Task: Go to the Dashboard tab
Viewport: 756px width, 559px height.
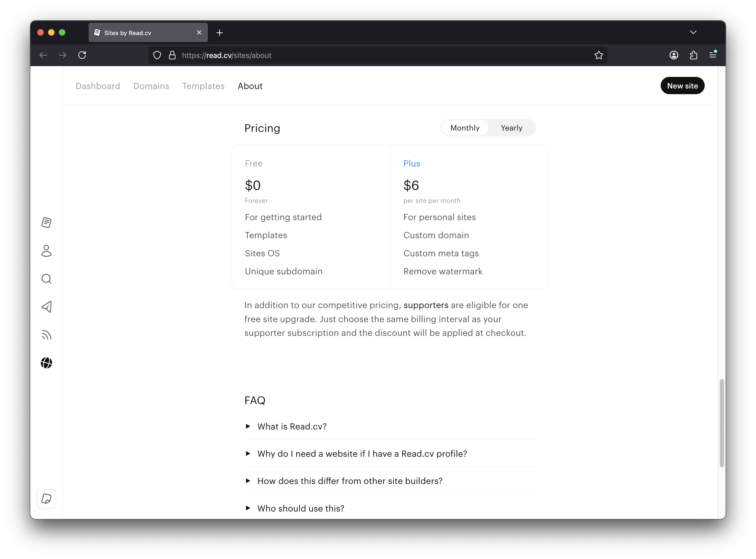Action: (98, 86)
